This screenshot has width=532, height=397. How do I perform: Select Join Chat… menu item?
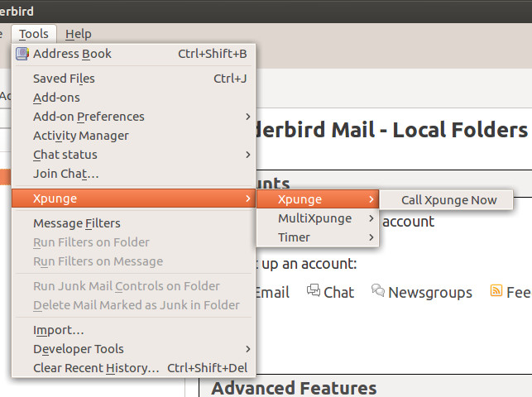tap(133, 174)
